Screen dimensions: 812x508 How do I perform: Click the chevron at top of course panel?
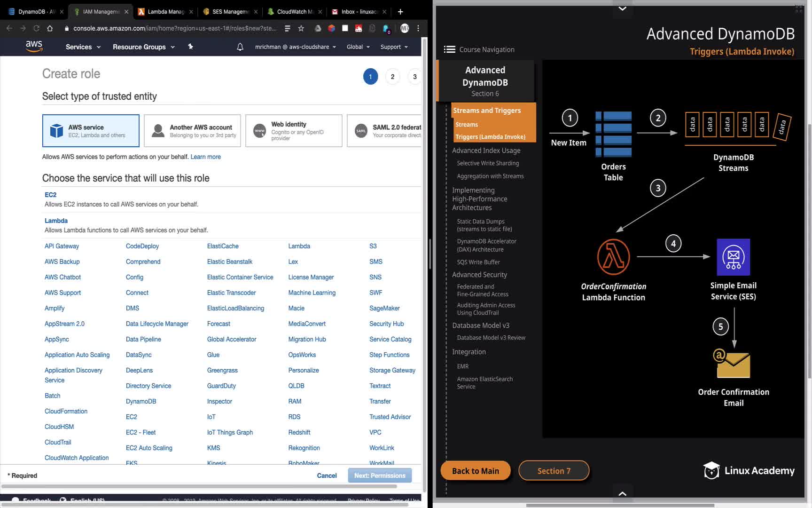622,8
